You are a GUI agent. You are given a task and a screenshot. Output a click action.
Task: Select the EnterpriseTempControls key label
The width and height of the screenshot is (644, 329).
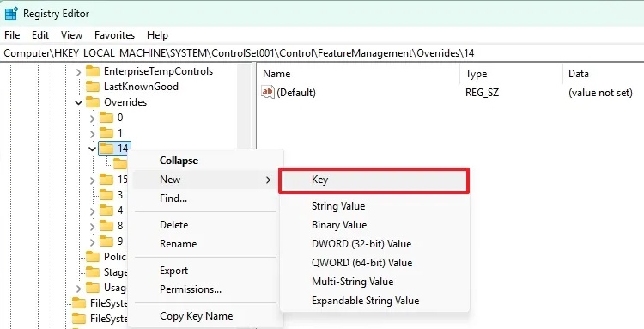pyautogui.click(x=158, y=71)
